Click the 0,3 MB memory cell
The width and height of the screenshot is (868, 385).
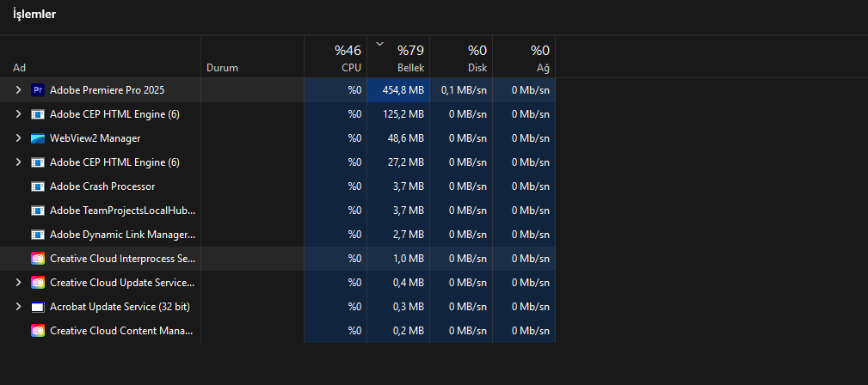pyautogui.click(x=398, y=307)
